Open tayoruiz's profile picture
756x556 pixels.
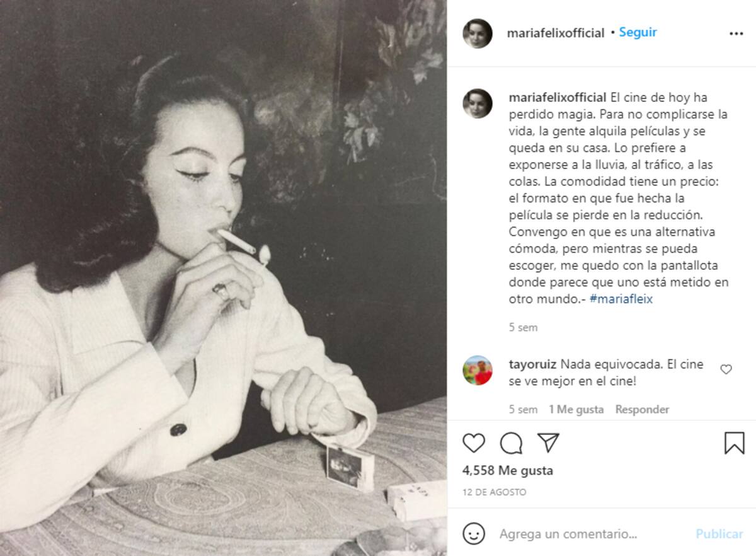478,370
